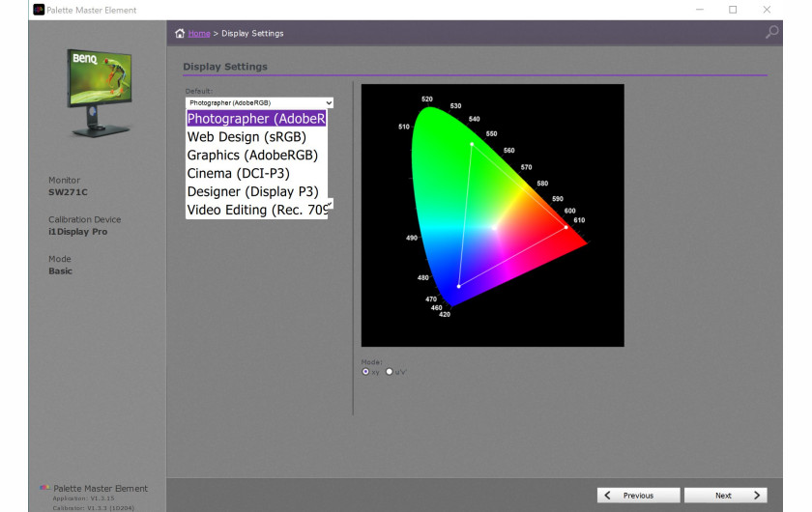The width and height of the screenshot is (812, 512).
Task: Click the Next button
Action: (x=726, y=495)
